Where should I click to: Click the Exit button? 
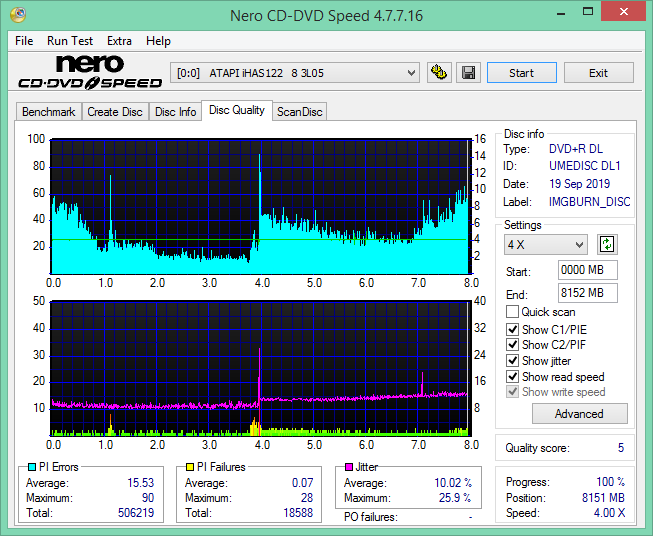[x=598, y=73]
